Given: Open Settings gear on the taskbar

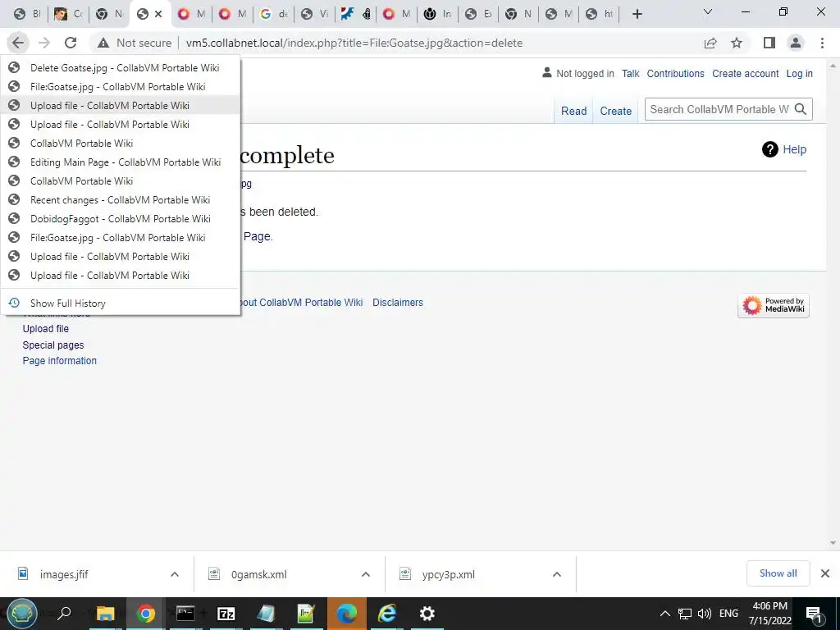Looking at the screenshot, I should click(427, 614).
